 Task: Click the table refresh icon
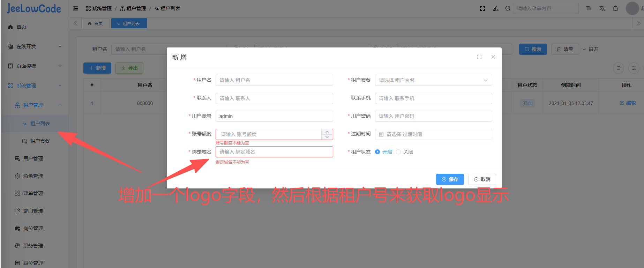tap(619, 68)
